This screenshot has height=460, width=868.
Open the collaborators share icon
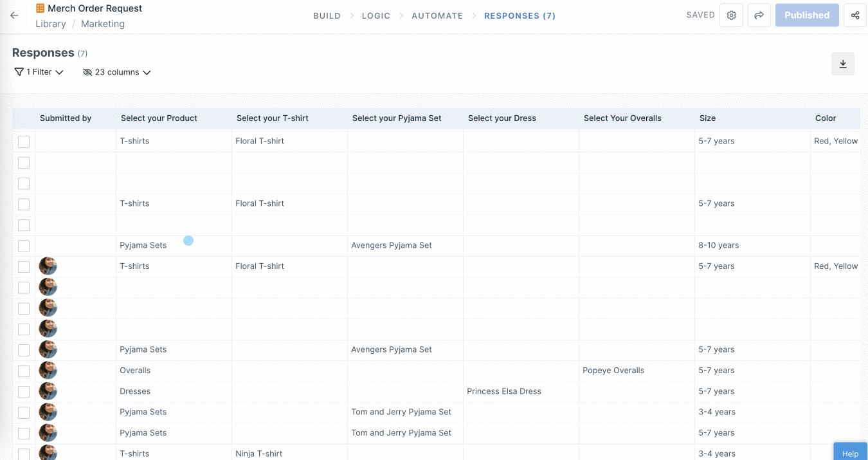pyautogui.click(x=854, y=15)
